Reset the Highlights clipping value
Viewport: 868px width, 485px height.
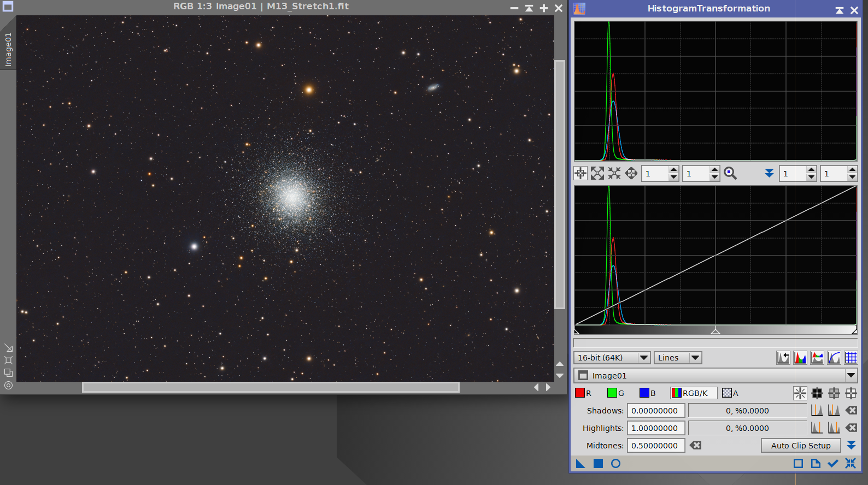pos(851,428)
